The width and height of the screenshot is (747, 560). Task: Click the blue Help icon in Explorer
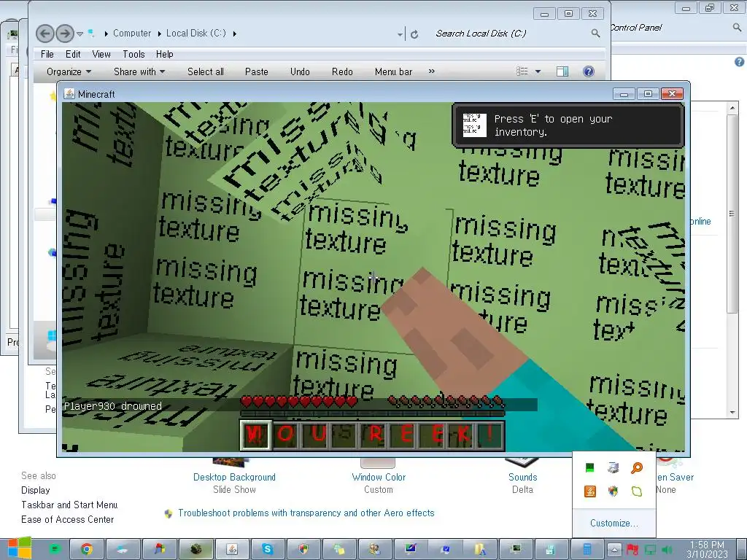click(589, 71)
